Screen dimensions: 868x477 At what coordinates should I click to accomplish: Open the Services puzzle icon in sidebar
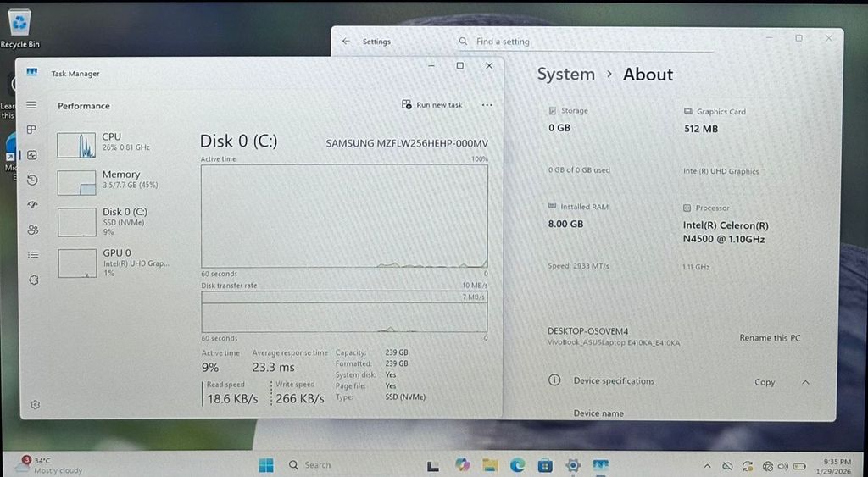coord(33,280)
